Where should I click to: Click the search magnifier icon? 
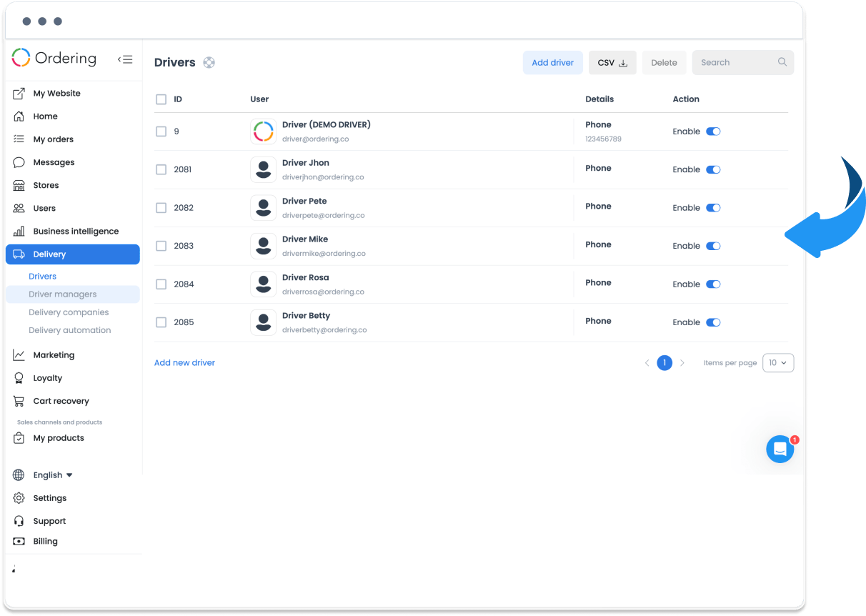(x=782, y=62)
